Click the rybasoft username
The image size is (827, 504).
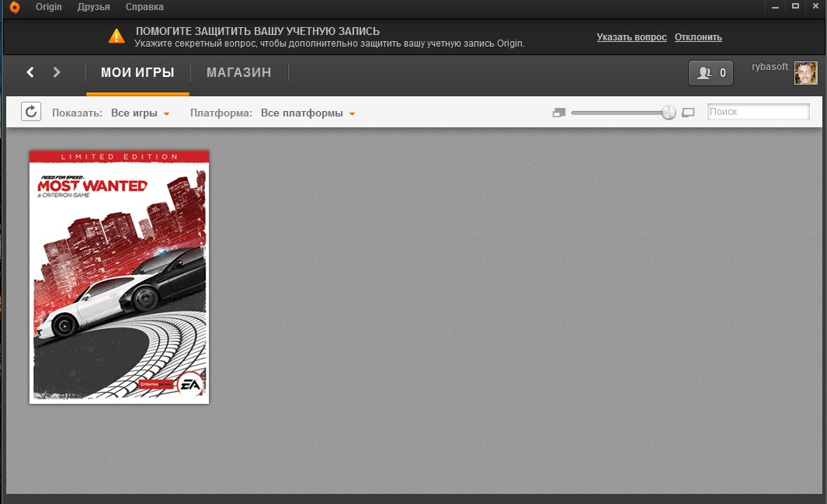pyautogui.click(x=770, y=67)
